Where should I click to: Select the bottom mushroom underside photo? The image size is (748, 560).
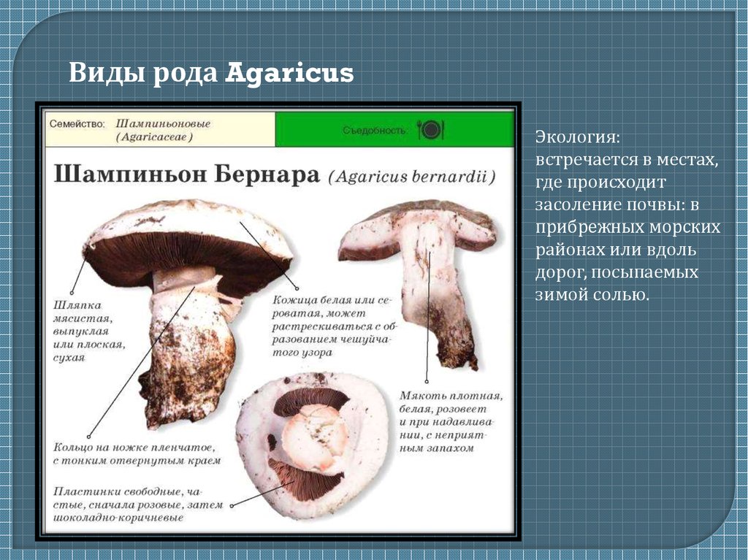click(313, 445)
